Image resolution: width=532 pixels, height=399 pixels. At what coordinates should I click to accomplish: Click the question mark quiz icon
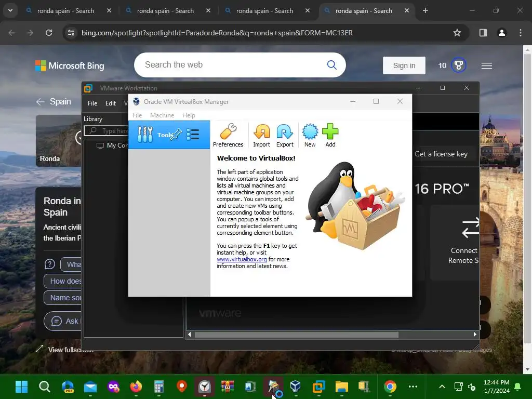(x=50, y=264)
